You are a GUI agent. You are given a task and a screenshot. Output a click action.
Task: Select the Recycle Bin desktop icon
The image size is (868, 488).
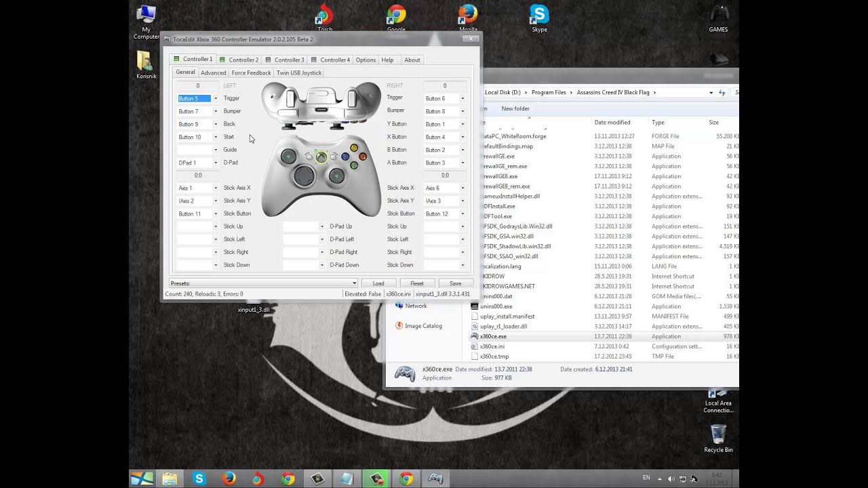pyautogui.click(x=718, y=439)
